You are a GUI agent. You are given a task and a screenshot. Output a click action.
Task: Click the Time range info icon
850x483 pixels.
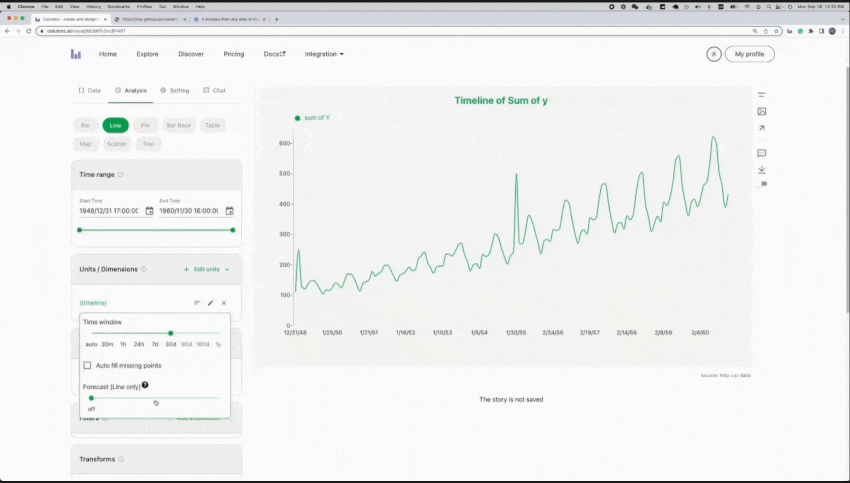120,175
